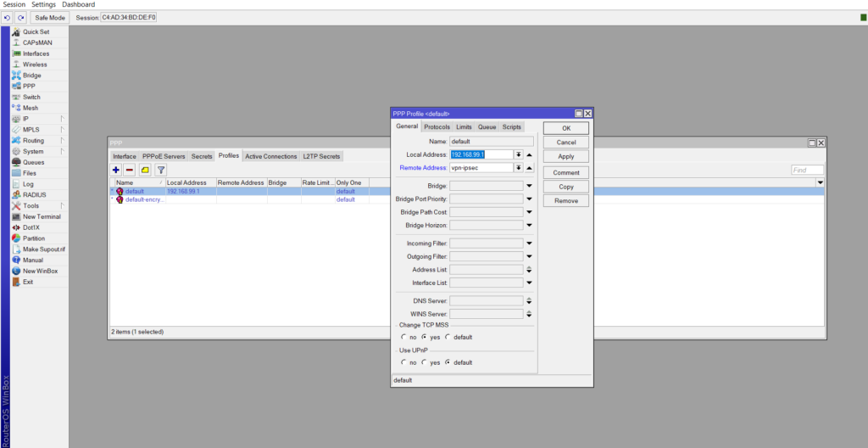Select yes for Use UPnP
868x448 pixels.
[x=425, y=362]
